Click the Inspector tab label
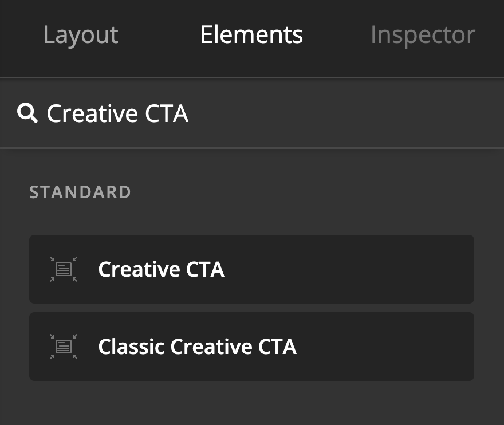The height and width of the screenshot is (425, 504). [423, 34]
